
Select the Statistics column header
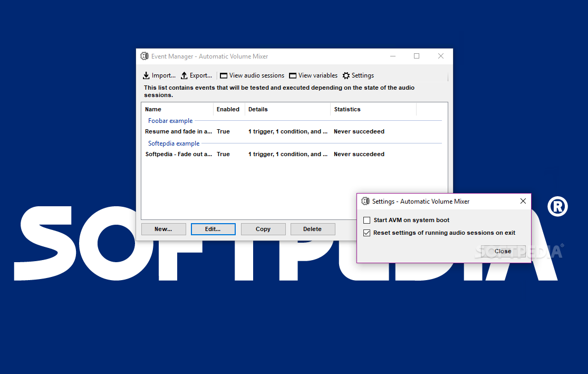click(347, 109)
